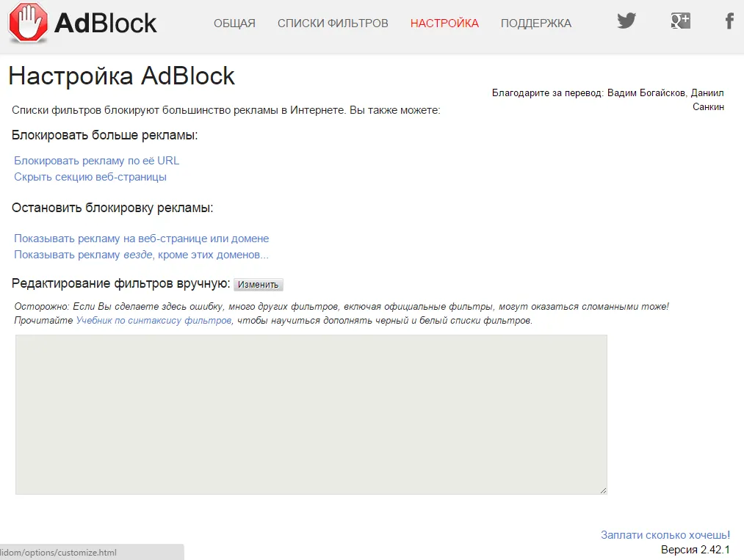Click the customize.html status bar URL
744x560 pixels.
click(x=58, y=553)
